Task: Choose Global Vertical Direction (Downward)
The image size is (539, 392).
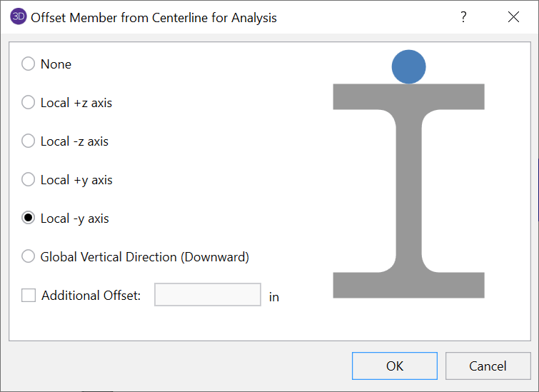Action: pos(29,257)
